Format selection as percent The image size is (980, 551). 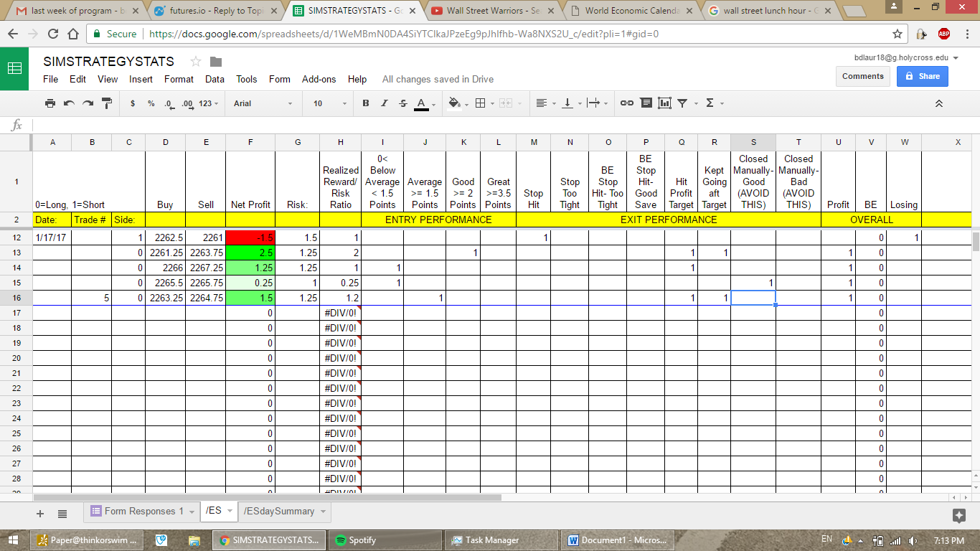tap(151, 103)
